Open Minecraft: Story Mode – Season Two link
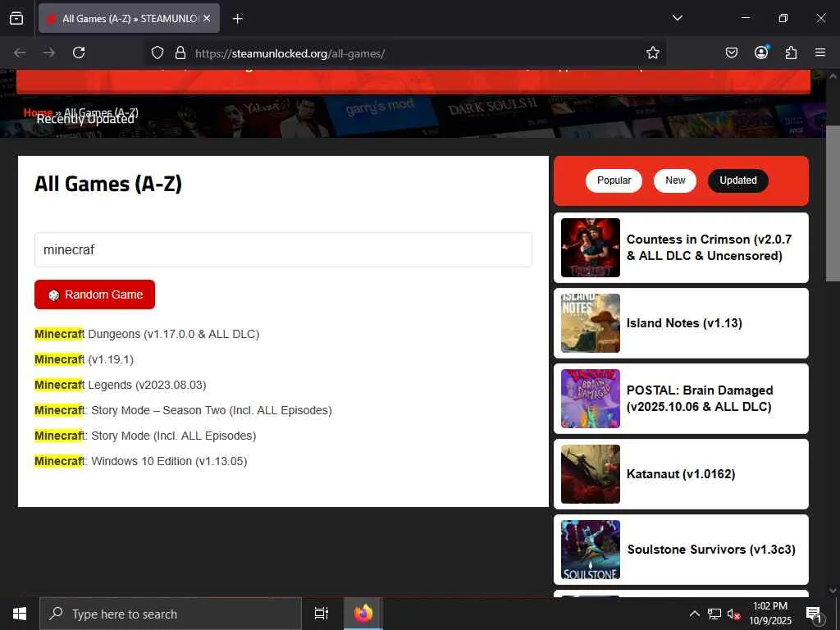The image size is (840, 630). click(x=183, y=410)
